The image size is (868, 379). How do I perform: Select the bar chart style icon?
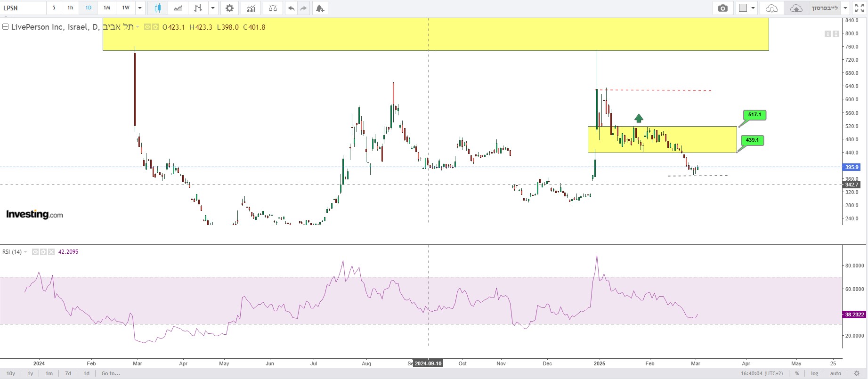point(198,8)
